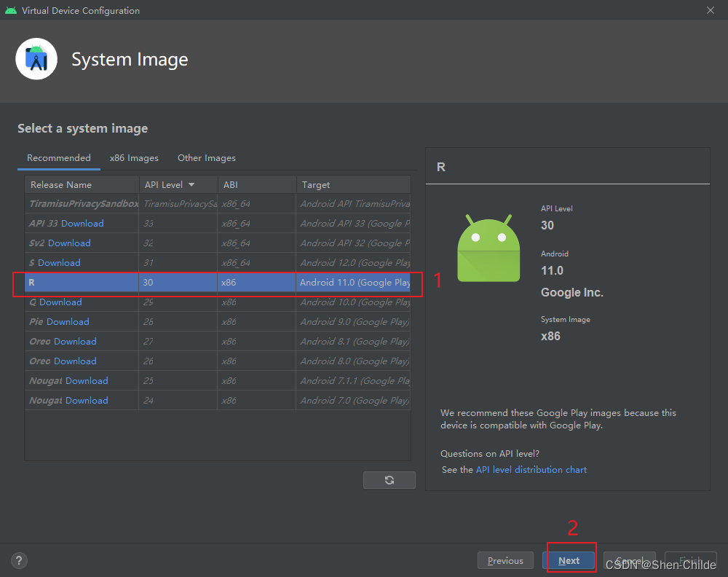Switch to the Recommended tab
The image size is (728, 577).
[x=59, y=158]
